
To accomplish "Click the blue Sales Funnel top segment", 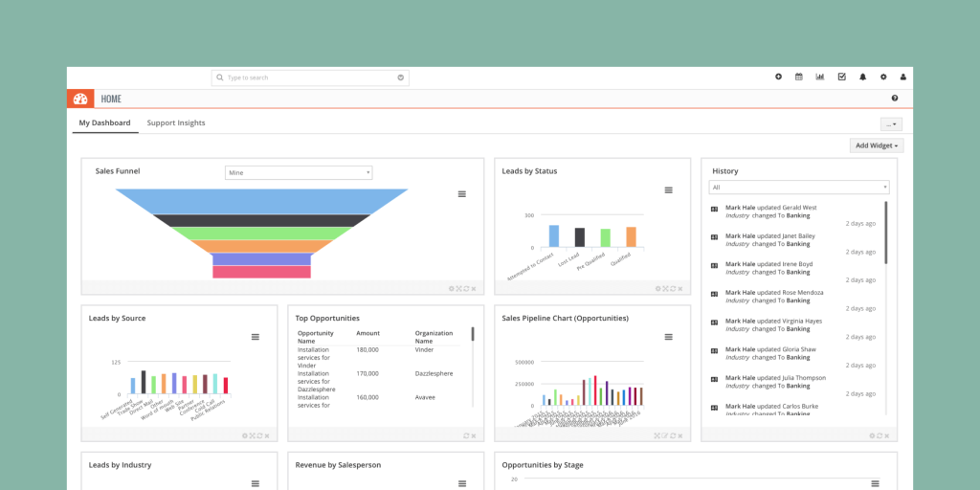I will [x=262, y=201].
